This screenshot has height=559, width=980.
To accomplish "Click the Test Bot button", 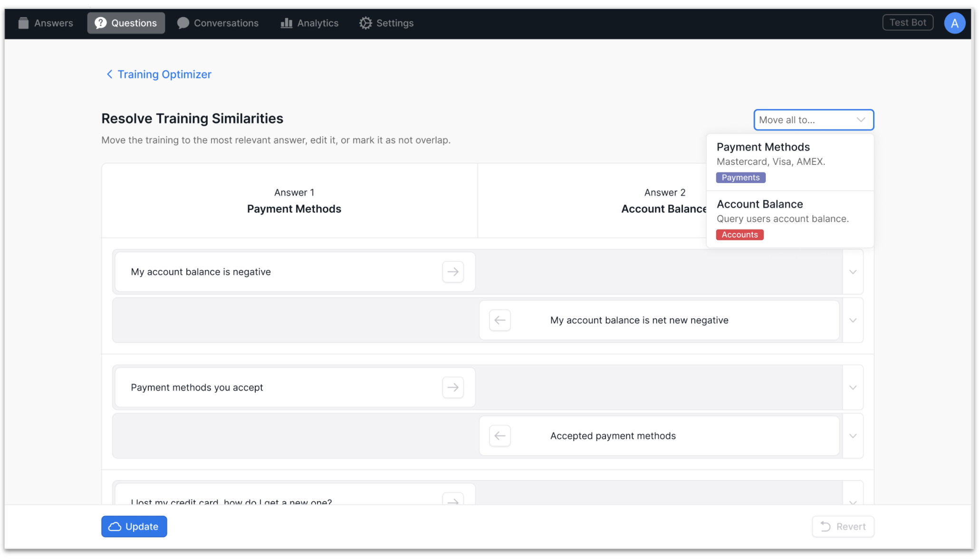I will click(907, 22).
